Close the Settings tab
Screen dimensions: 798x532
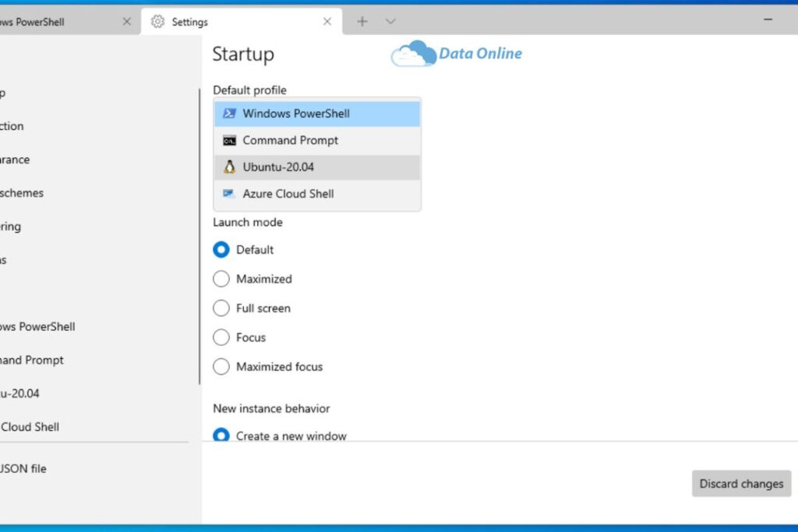click(x=327, y=21)
